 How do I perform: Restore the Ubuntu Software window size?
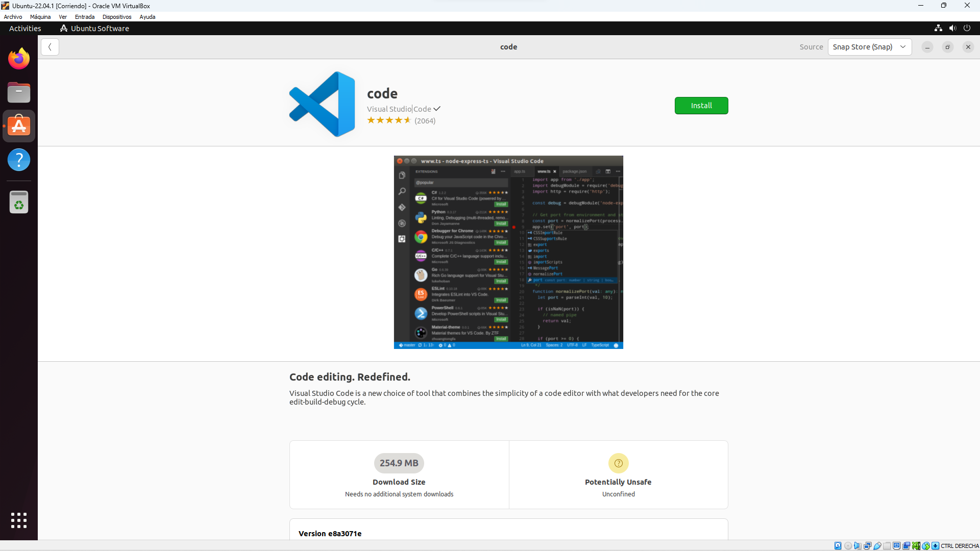[948, 47]
